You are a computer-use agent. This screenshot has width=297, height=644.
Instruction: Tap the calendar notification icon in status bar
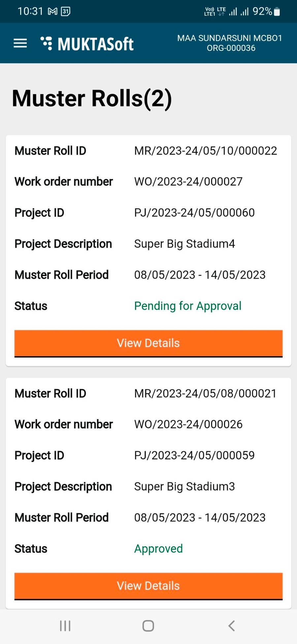(66, 12)
